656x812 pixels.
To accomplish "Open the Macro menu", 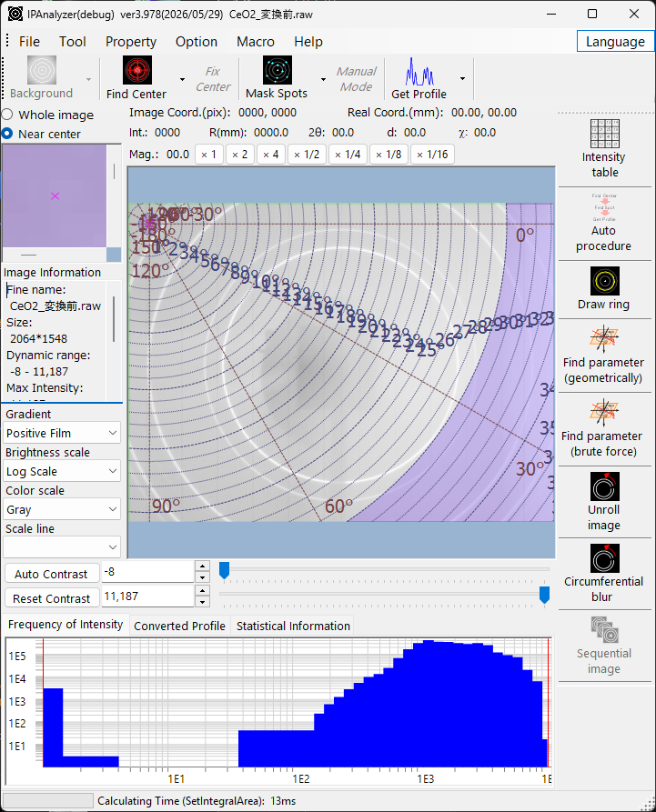I will click(x=256, y=42).
